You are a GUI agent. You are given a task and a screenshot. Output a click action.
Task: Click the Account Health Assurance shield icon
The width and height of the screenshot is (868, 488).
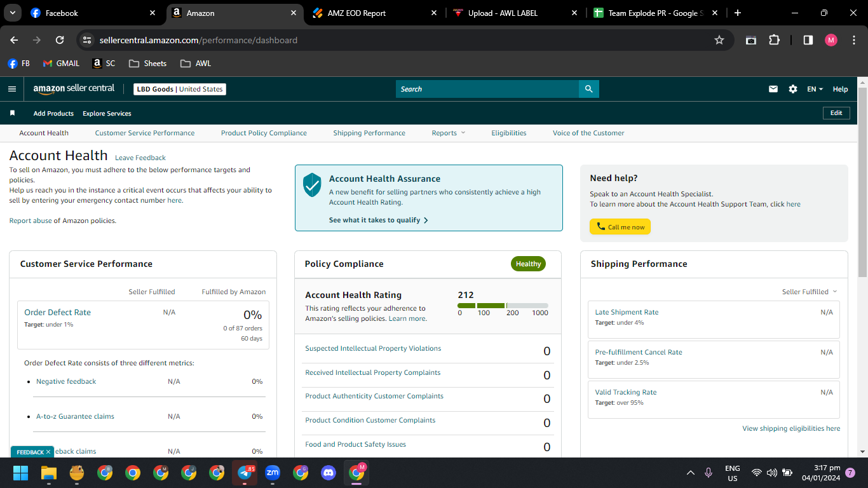(312, 185)
